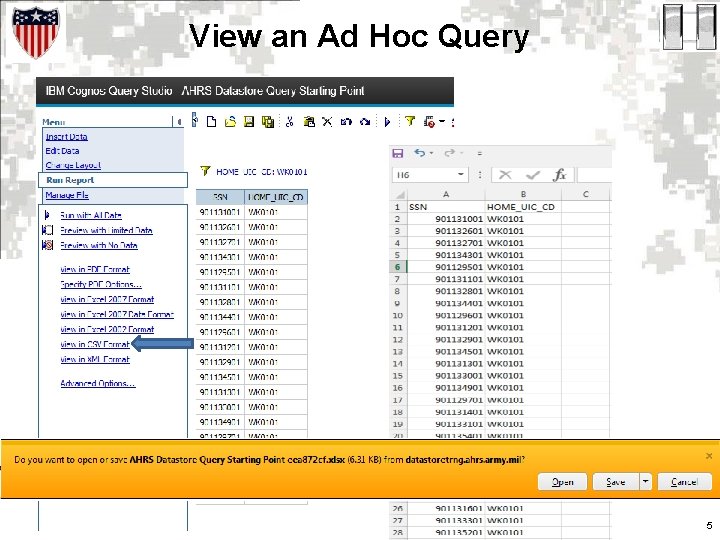The width and height of the screenshot is (720, 540).
Task: Click the Filter funnel icon in Cognos toolbar
Action: pos(410,121)
